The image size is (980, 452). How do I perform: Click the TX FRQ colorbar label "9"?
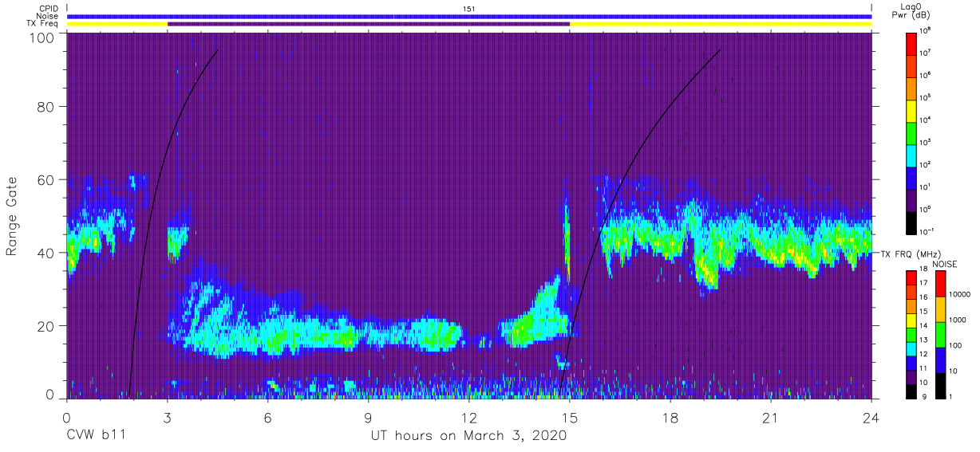(x=923, y=396)
